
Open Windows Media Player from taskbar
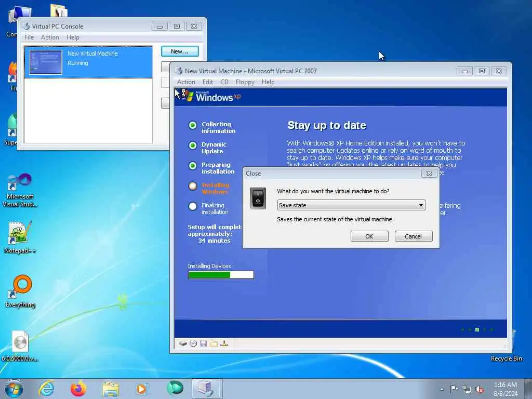142,389
